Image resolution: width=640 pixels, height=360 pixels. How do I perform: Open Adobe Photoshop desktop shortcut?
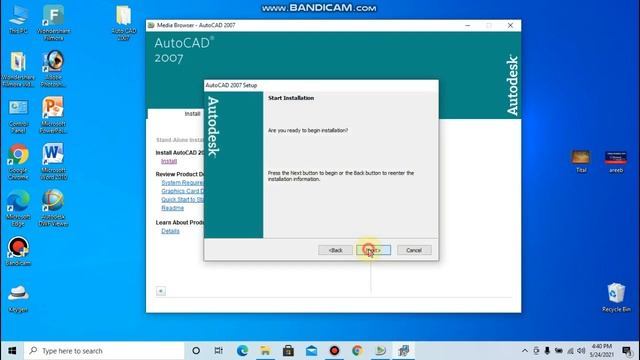click(x=53, y=69)
